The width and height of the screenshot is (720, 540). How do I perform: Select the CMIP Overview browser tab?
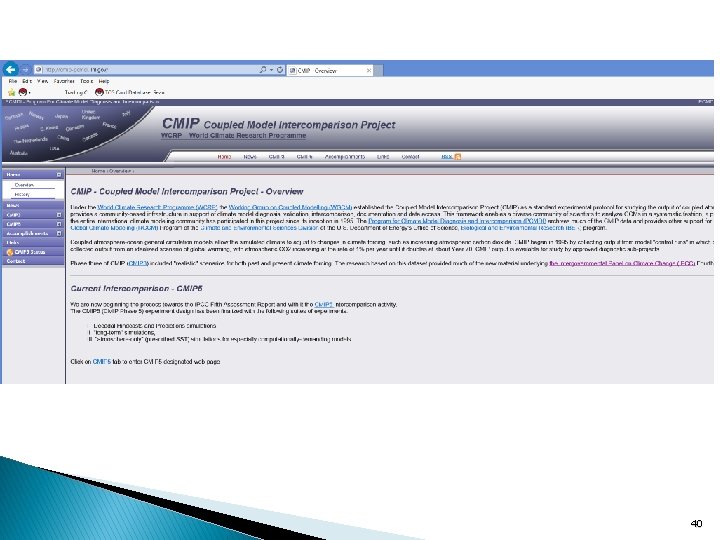pos(330,70)
